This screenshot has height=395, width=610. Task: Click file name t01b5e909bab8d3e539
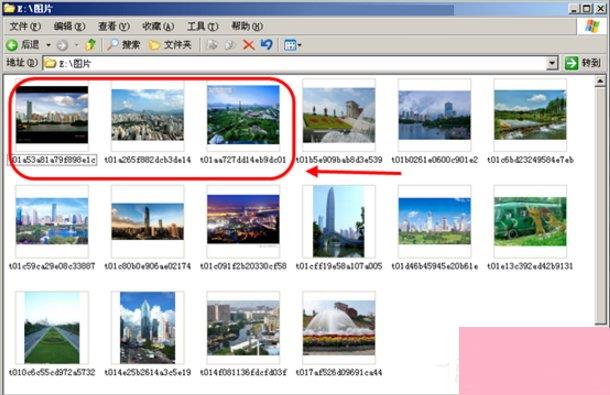pyautogui.click(x=339, y=160)
